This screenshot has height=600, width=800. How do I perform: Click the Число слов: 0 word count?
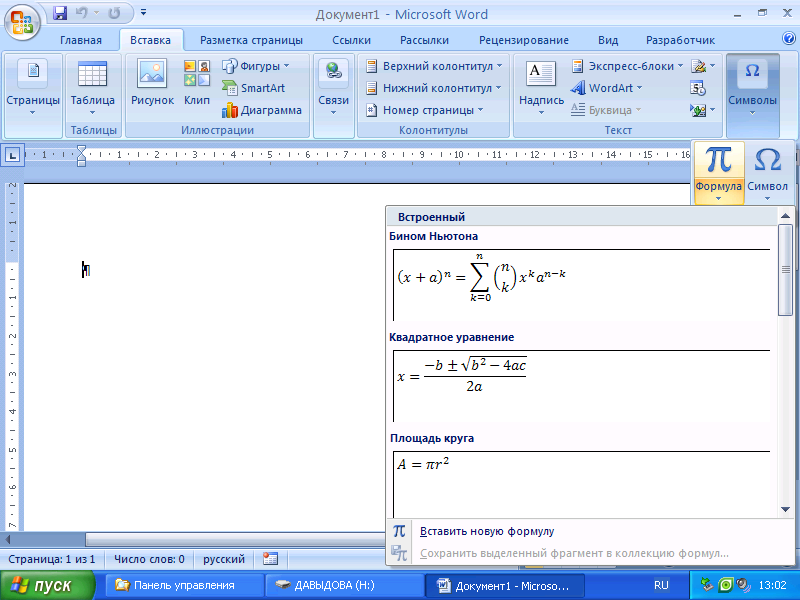coord(149,559)
